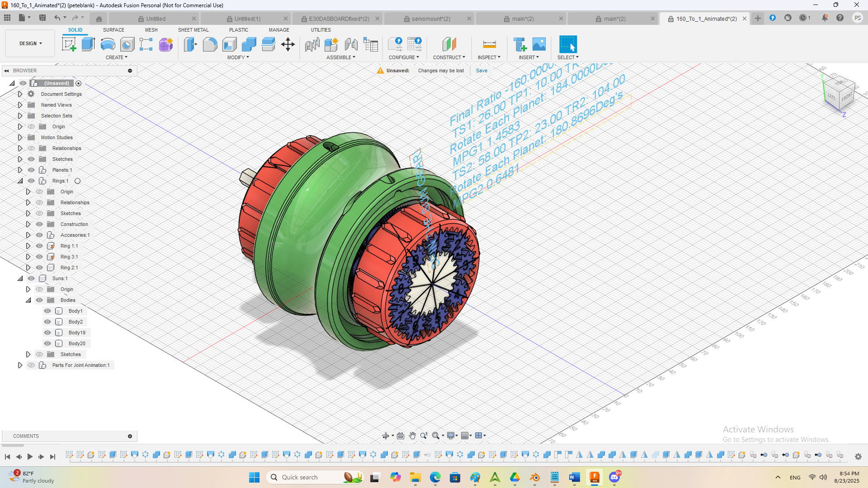This screenshot has height=488, width=868.
Task: Collapse the BROWSER panel
Action: pos(6,70)
